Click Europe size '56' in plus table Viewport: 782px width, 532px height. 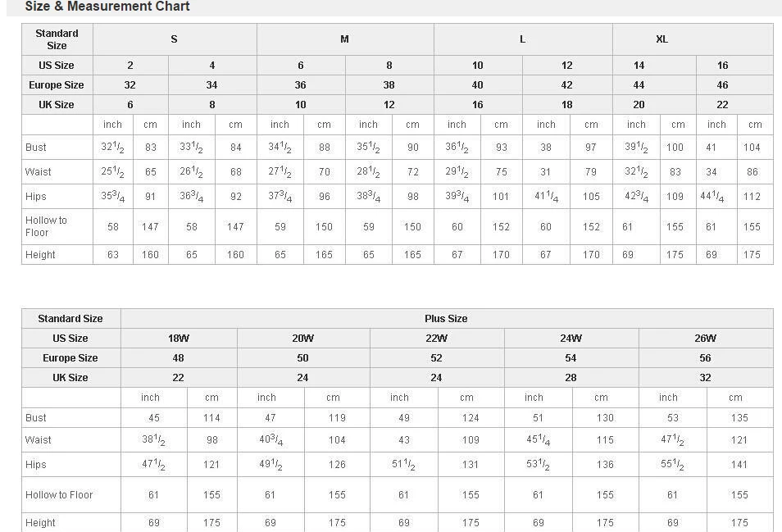[x=705, y=358]
